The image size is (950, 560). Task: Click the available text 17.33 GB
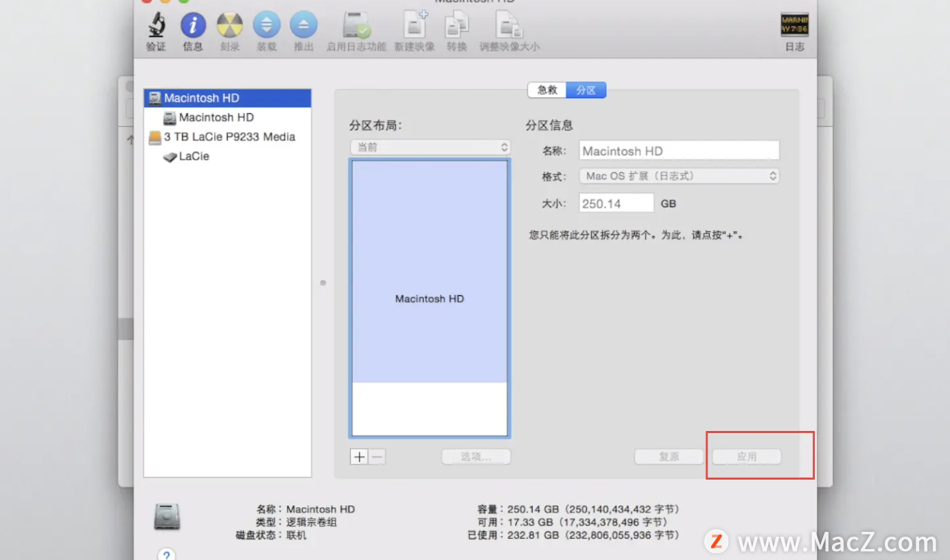588,522
